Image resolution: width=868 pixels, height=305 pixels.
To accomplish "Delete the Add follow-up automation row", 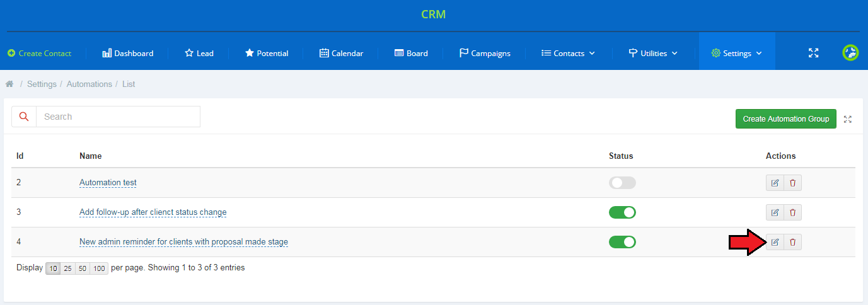I will [x=792, y=212].
